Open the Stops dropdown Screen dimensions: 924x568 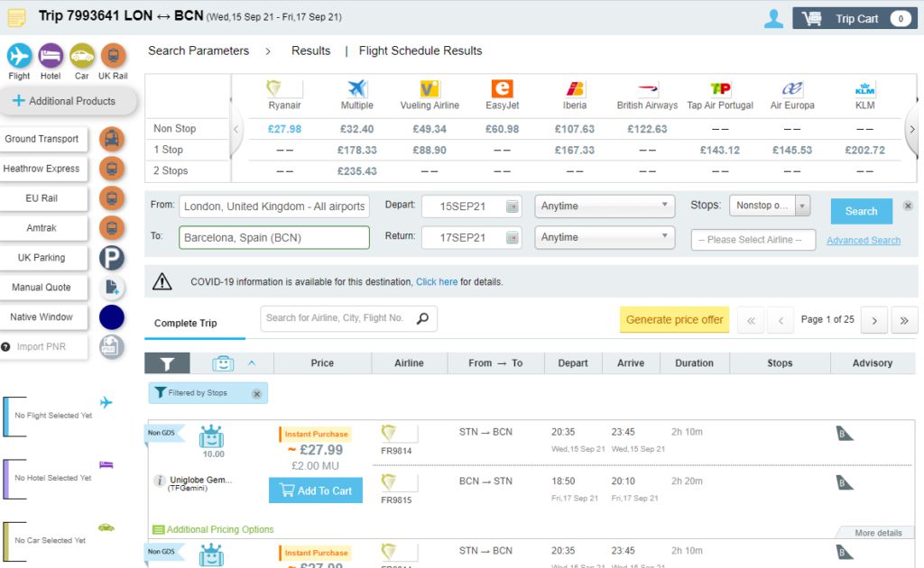point(801,206)
